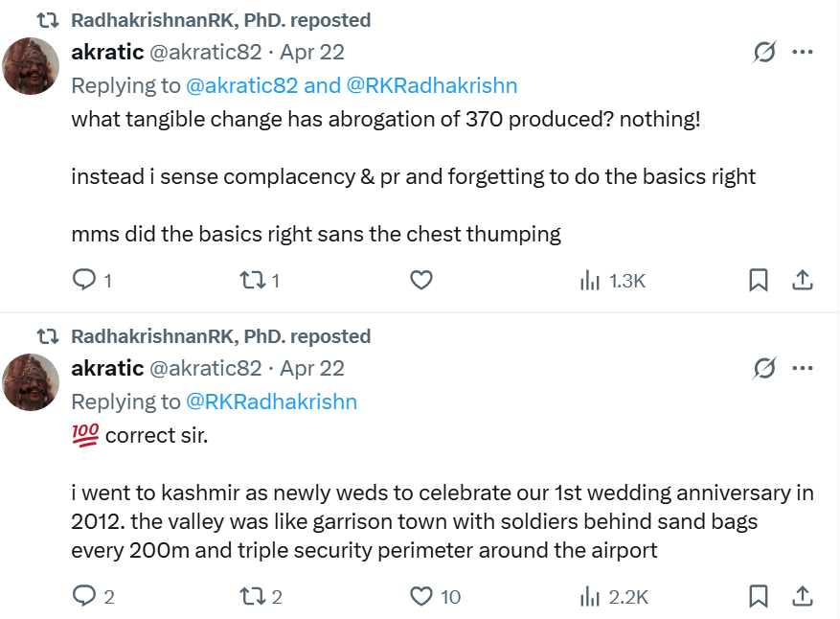The image size is (840, 619).
Task: Open Grok icon on second post
Action: [763, 368]
